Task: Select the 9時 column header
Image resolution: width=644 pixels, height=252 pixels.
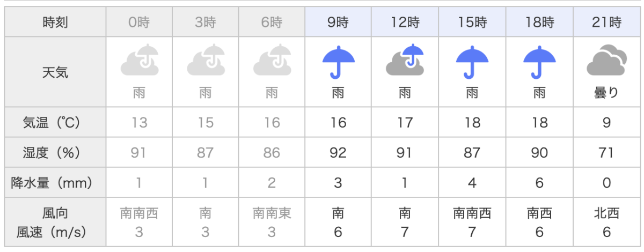Action: coord(339,23)
